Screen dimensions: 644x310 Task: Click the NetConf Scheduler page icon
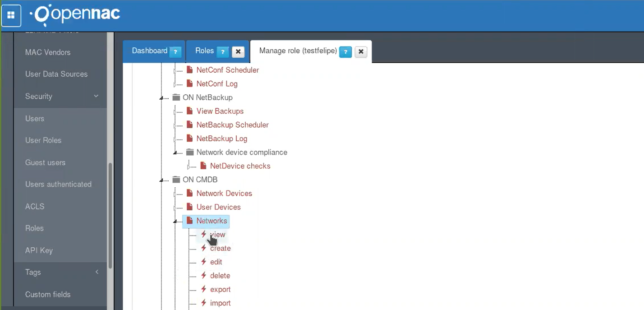190,70
